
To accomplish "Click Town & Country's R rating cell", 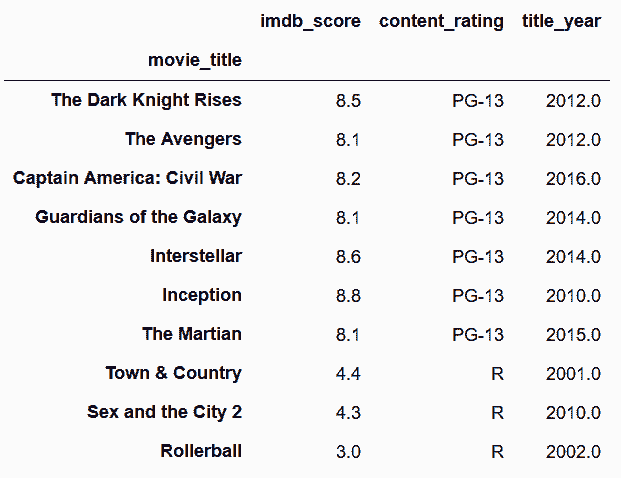I will click(497, 374).
